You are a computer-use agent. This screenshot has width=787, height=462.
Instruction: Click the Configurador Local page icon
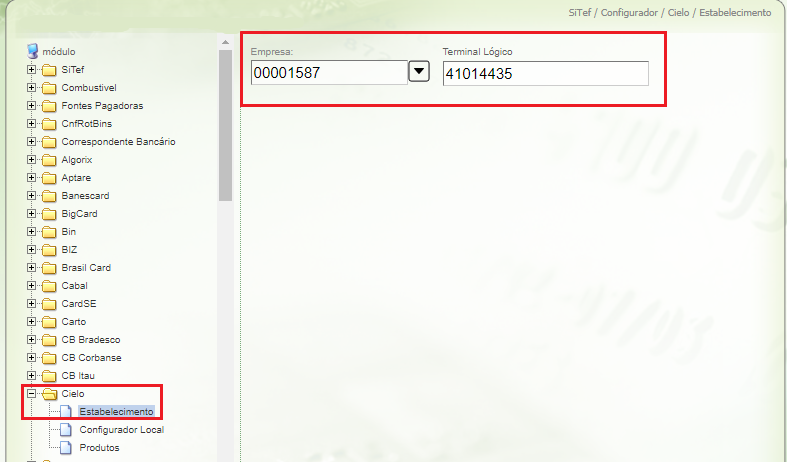pyautogui.click(x=66, y=430)
